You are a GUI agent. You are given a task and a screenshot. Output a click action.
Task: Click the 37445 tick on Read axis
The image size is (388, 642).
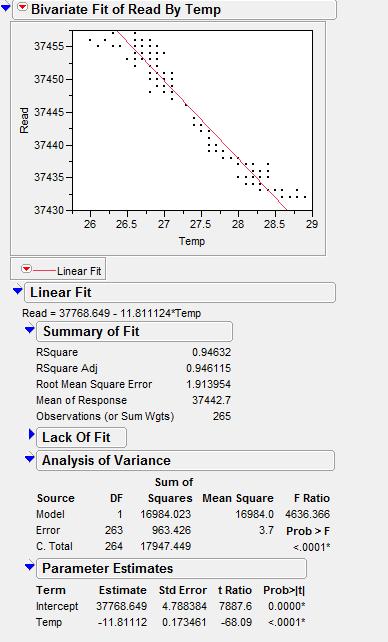point(49,112)
